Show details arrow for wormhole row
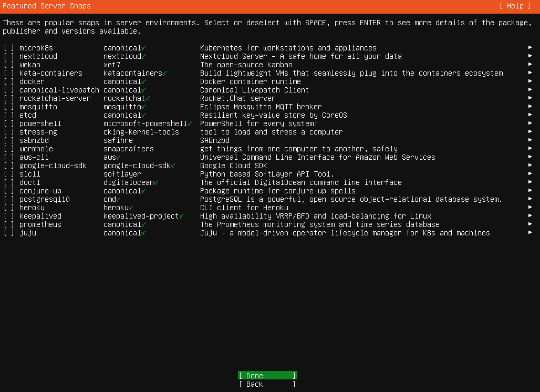Image resolution: width=540 pixels, height=392 pixels. click(530, 148)
